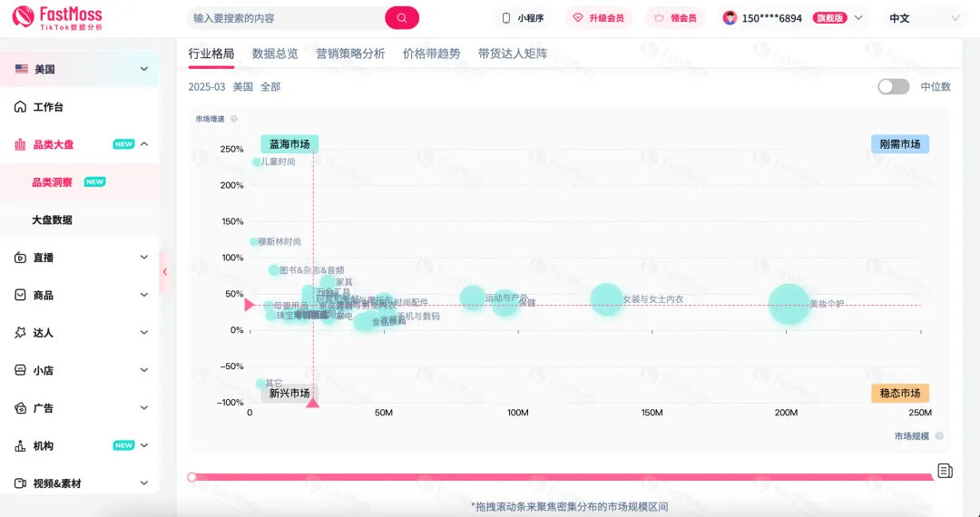Switch to the 数据总览 tab
This screenshot has height=517, width=980.
click(x=275, y=54)
